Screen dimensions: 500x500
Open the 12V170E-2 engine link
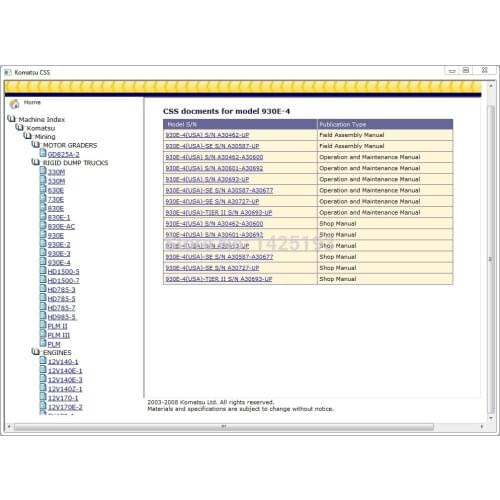pos(65,407)
